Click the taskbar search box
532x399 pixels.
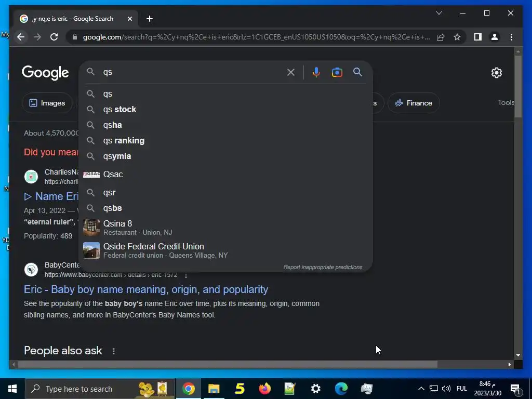point(100,389)
